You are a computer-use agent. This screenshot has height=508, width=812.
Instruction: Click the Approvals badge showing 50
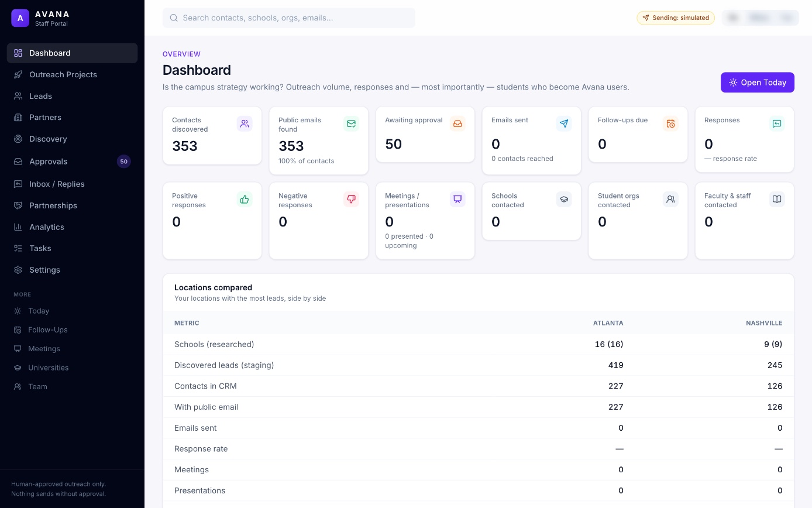123,162
